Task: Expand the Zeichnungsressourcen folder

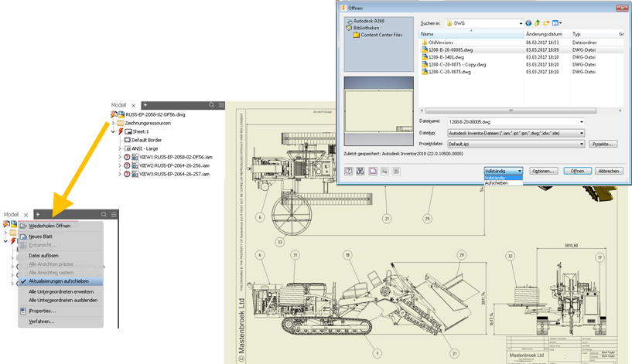Action: 114,123
